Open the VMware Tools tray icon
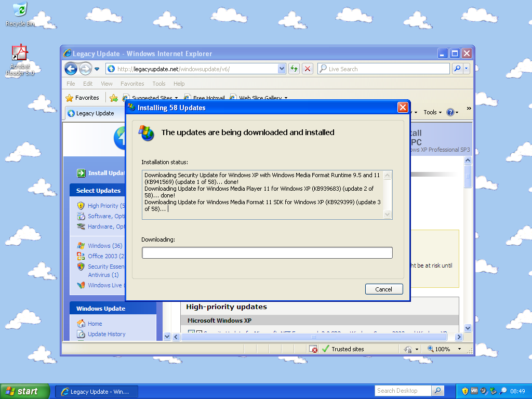This screenshot has height=399, width=532. point(474,391)
